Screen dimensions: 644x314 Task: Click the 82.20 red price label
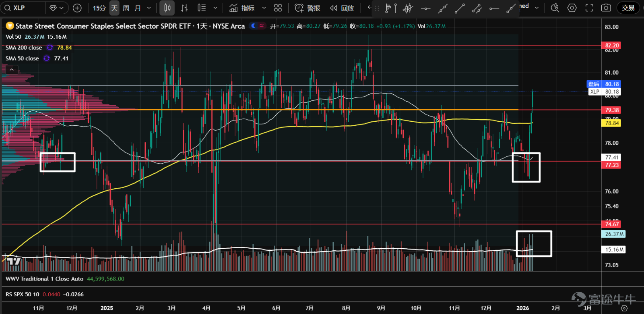coord(611,46)
